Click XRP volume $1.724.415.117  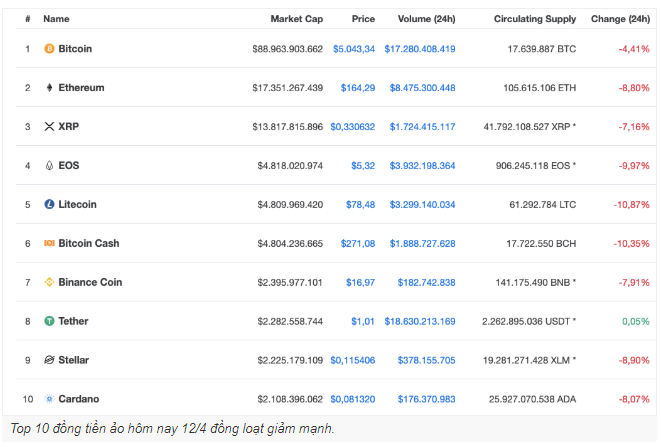[x=422, y=127]
